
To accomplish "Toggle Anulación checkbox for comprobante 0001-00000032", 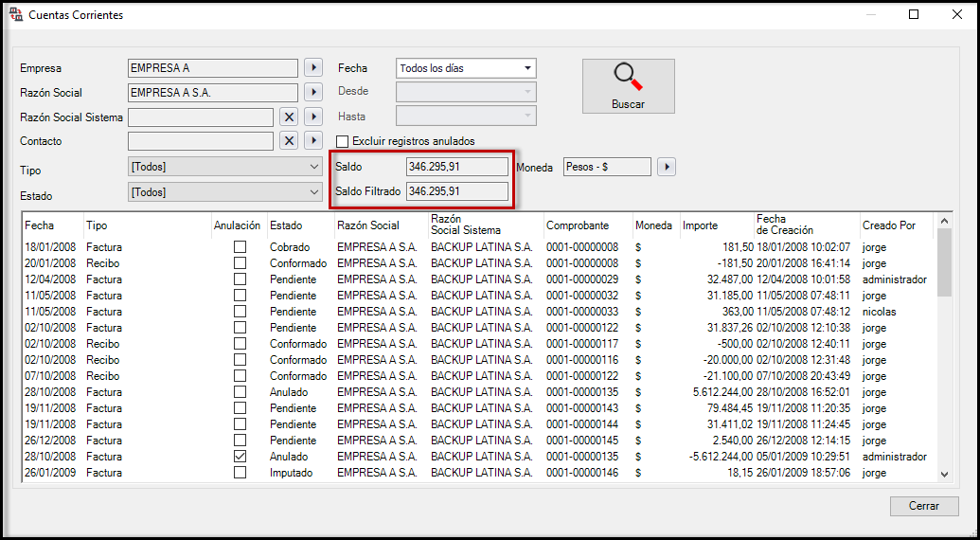I will coord(240,295).
